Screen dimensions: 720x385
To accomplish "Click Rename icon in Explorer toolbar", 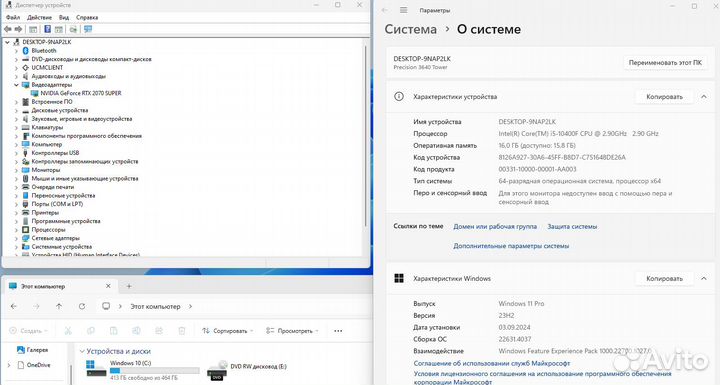I will [136, 331].
